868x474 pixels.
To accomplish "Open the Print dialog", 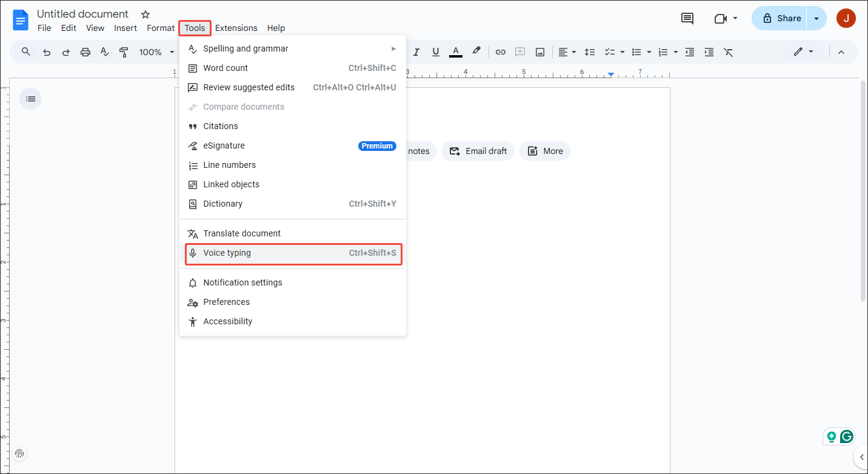I will [x=85, y=52].
